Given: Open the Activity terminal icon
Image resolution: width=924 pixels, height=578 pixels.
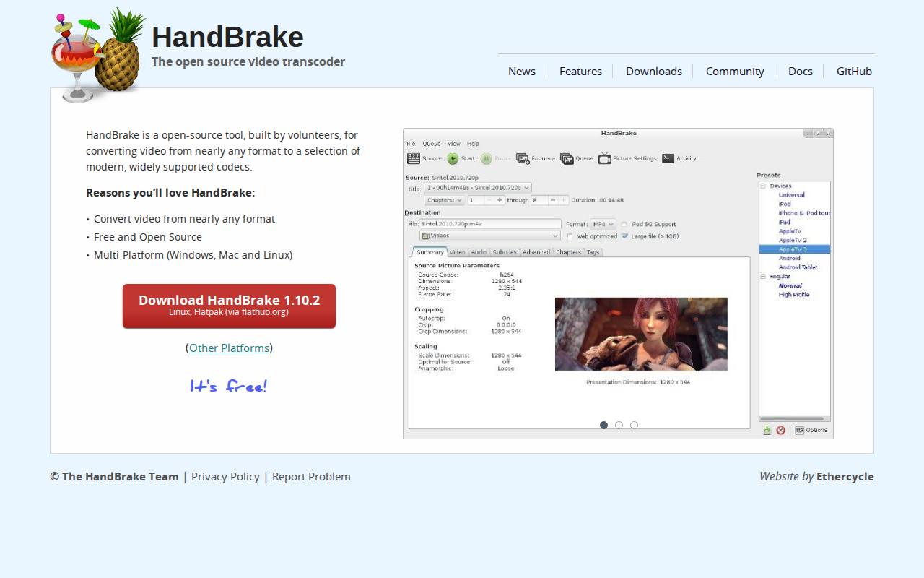Looking at the screenshot, I should [668, 158].
